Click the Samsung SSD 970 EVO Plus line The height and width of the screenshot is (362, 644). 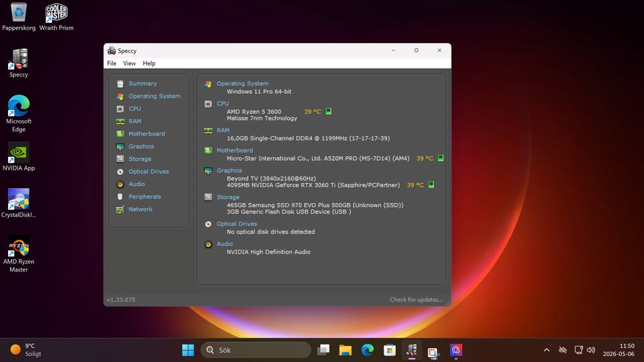click(315, 205)
